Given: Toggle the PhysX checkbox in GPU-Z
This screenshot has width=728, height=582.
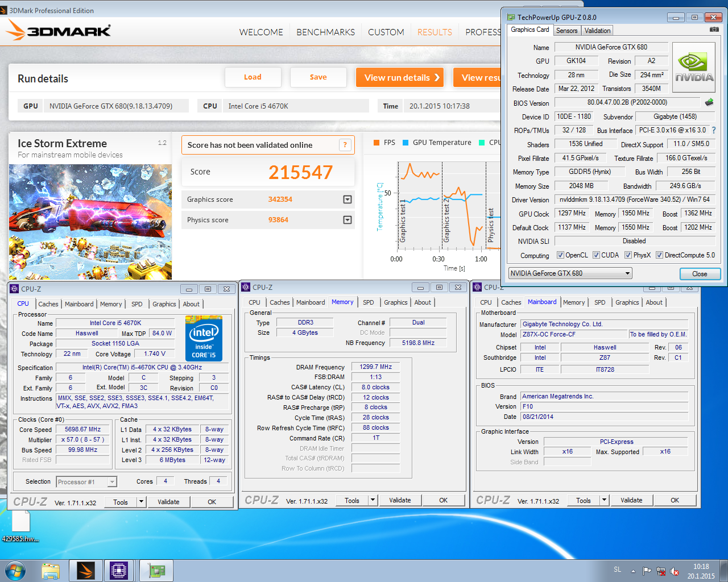Looking at the screenshot, I should (x=628, y=255).
